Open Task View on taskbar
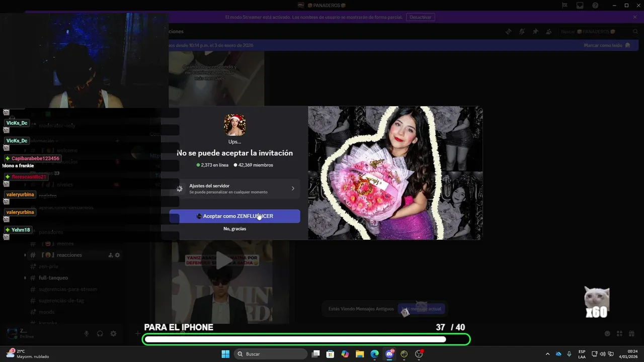Screen dimensions: 644x362 pos(315,354)
